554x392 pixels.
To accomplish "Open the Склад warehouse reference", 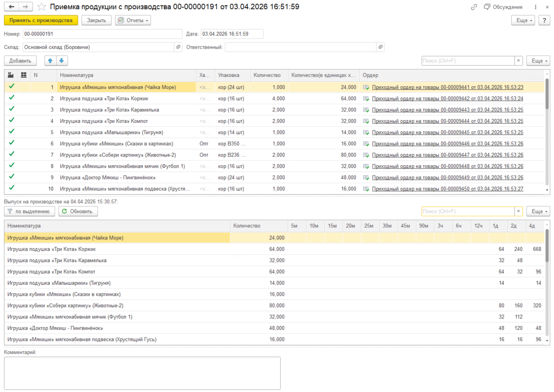I will tap(178, 47).
